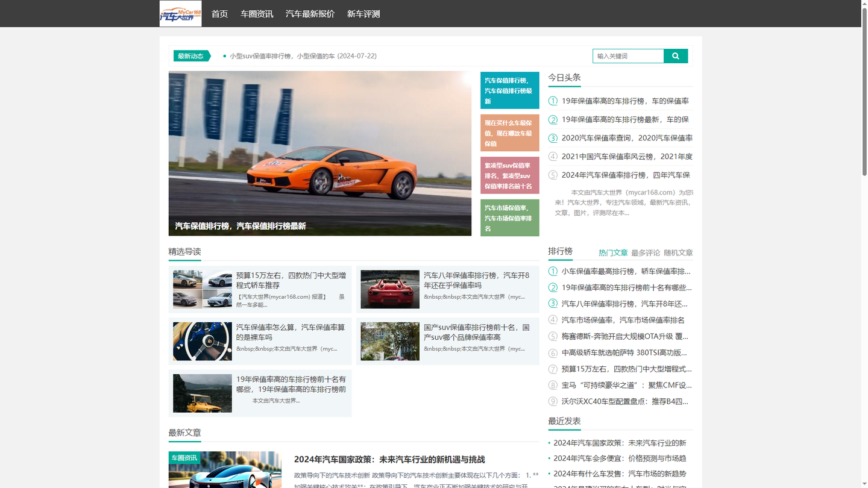The width and height of the screenshot is (868, 488).
Task: Open recent post 2024年有什么车发售
Action: (620, 474)
